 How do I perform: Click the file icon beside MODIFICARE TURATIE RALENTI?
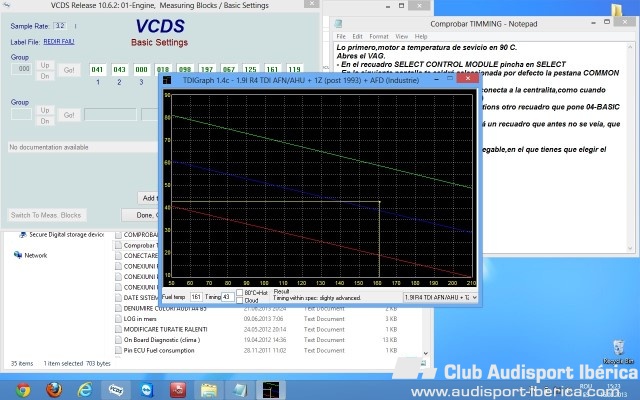118,329
